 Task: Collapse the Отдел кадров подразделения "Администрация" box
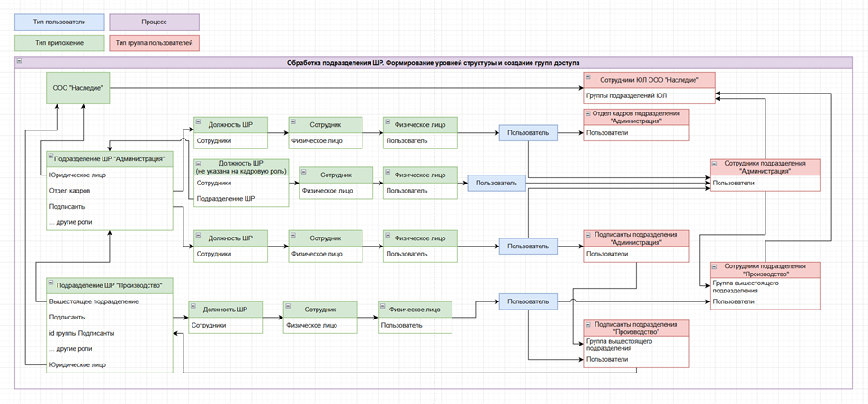tap(588, 115)
